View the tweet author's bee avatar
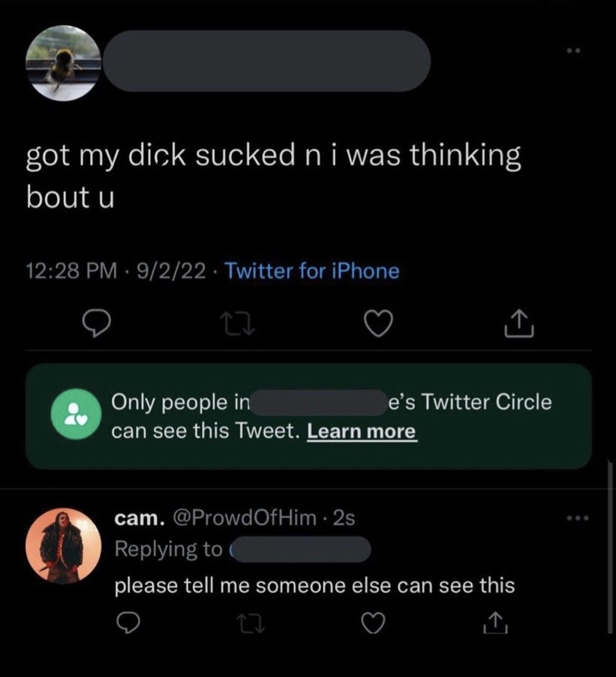Viewport: 616px width, 677px height. click(64, 63)
